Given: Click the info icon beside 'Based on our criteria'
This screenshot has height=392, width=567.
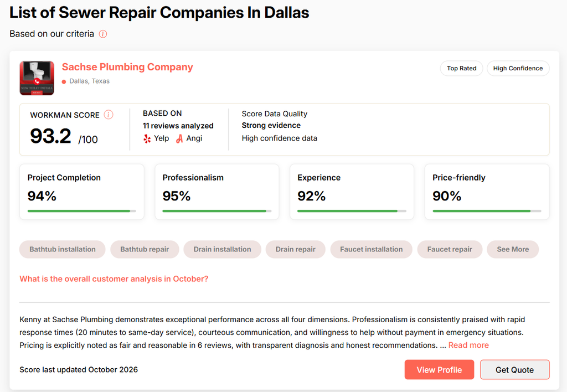Looking at the screenshot, I should (103, 34).
